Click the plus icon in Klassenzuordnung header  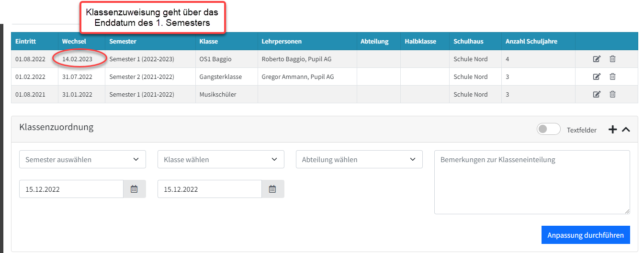click(612, 129)
